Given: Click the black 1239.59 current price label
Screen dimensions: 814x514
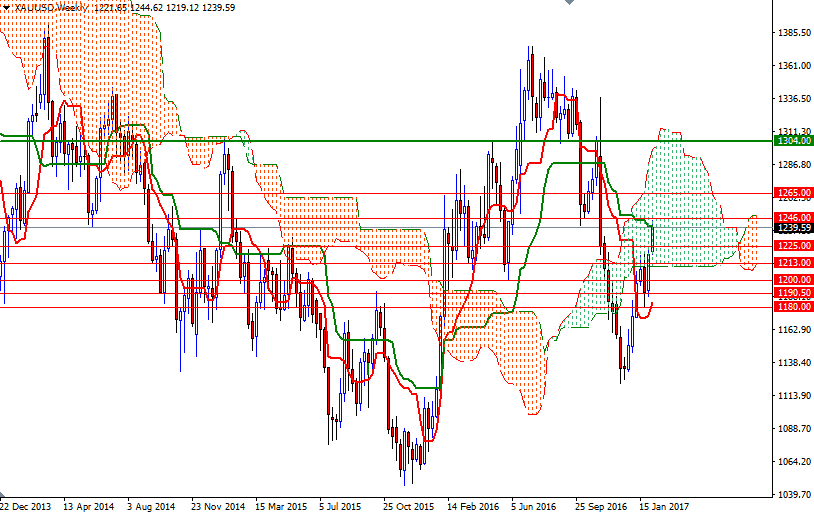Looking at the screenshot, I should point(791,228).
